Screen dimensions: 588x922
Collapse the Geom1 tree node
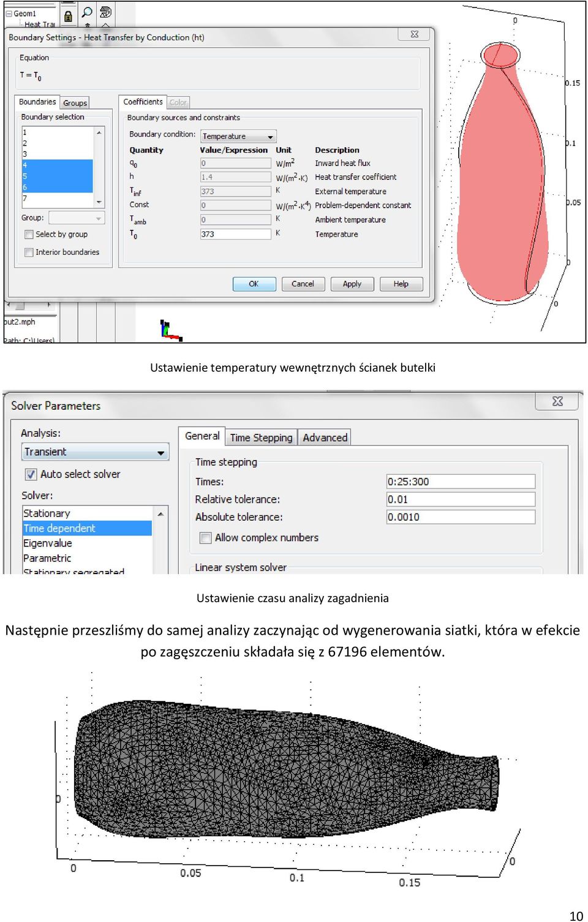pyautogui.click(x=9, y=13)
